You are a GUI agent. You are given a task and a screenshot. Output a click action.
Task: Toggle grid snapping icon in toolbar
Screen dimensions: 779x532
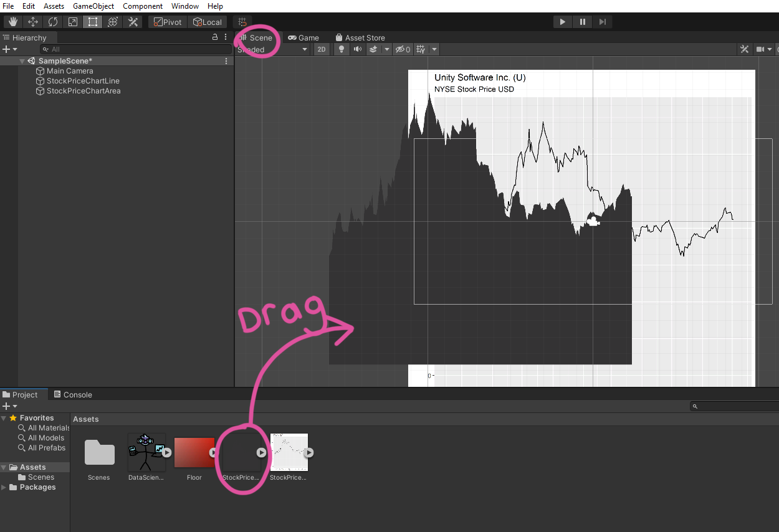(x=242, y=22)
